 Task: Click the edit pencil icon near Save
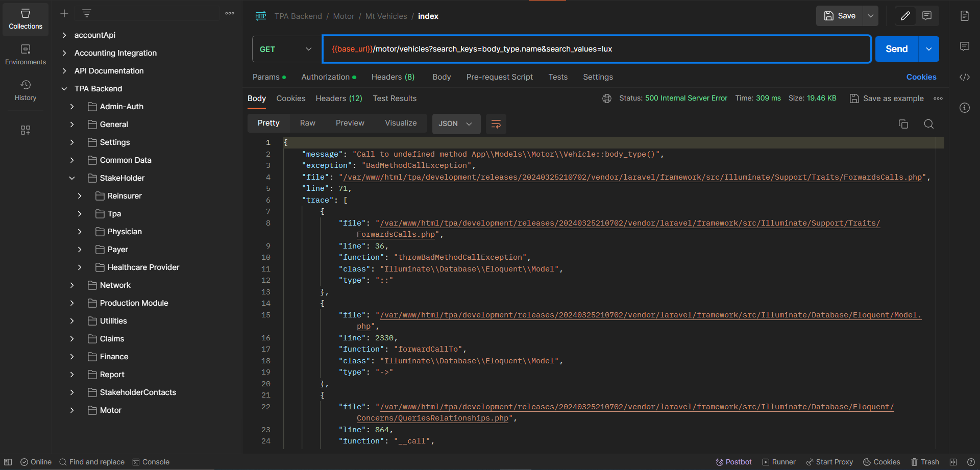click(x=905, y=16)
